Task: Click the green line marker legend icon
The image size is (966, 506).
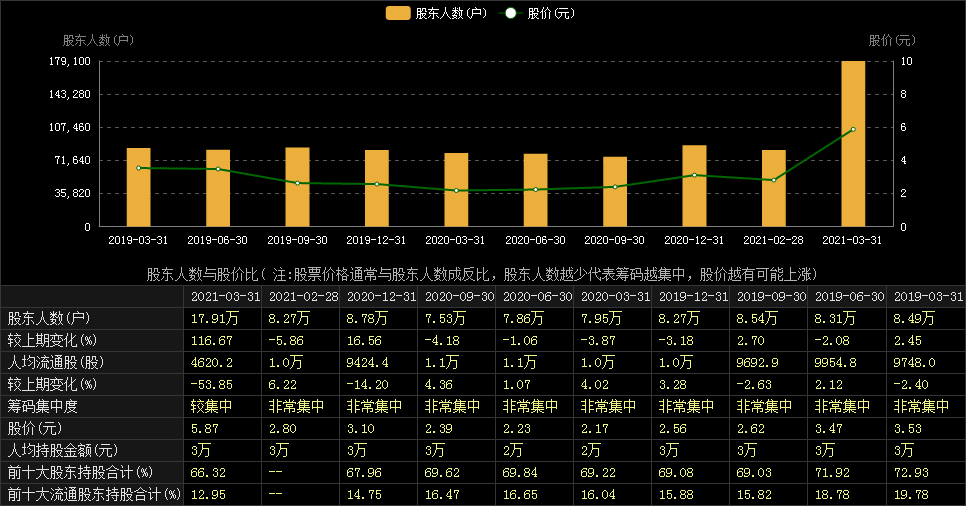Action: (x=510, y=13)
